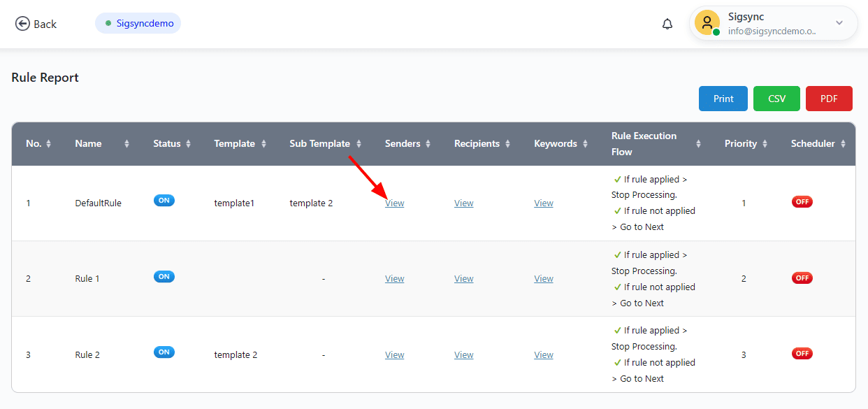Toggle the DefaultRule status ON switch

[x=164, y=201]
